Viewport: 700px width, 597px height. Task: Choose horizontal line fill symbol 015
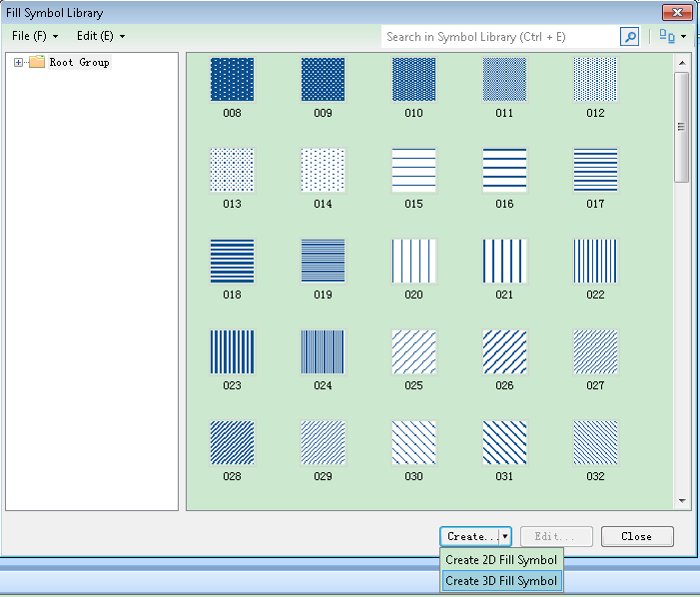tap(413, 170)
